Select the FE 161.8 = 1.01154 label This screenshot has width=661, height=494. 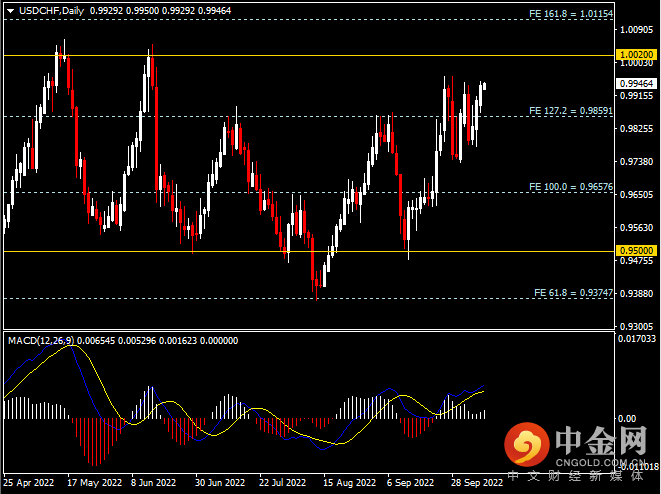click(x=571, y=14)
